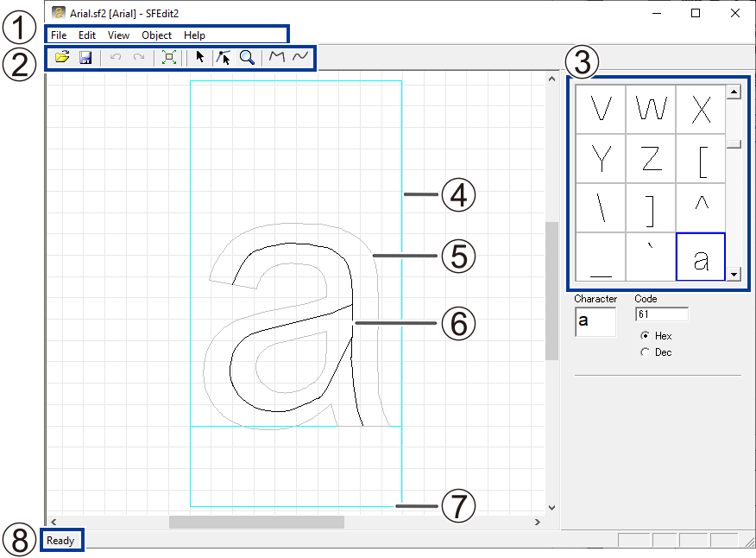Image resolution: width=756 pixels, height=558 pixels.
Task: Select the Edit Point tool
Action: 223,57
